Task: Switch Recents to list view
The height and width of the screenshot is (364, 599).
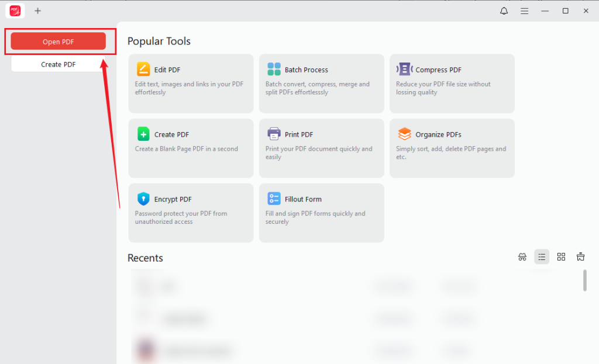Action: (542, 256)
